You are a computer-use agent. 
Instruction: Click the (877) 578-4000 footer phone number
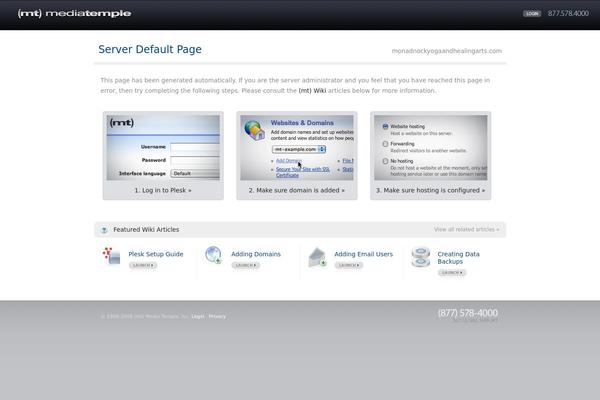point(468,313)
